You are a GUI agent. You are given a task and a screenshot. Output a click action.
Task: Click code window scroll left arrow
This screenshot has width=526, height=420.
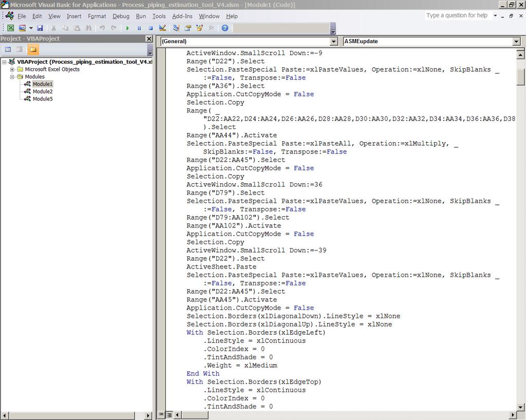178,415
